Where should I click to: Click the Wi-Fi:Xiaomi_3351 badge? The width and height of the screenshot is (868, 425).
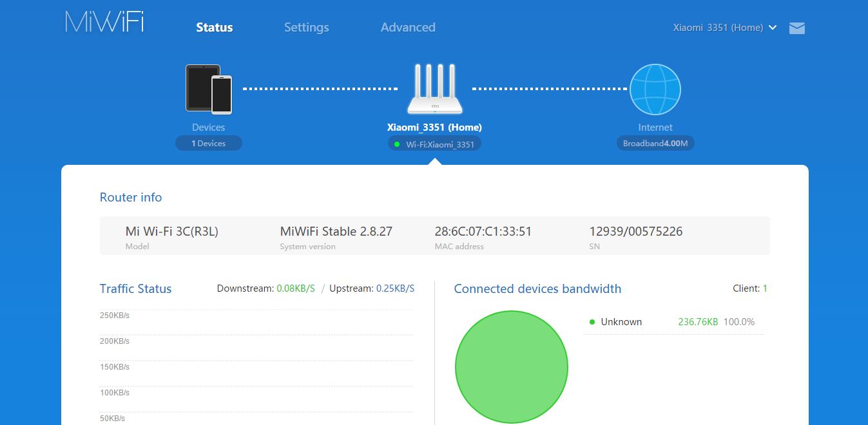[434, 144]
